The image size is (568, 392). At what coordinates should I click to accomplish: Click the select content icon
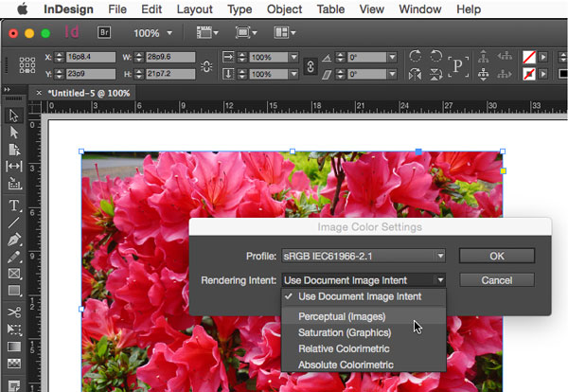pyautogui.click(x=484, y=75)
